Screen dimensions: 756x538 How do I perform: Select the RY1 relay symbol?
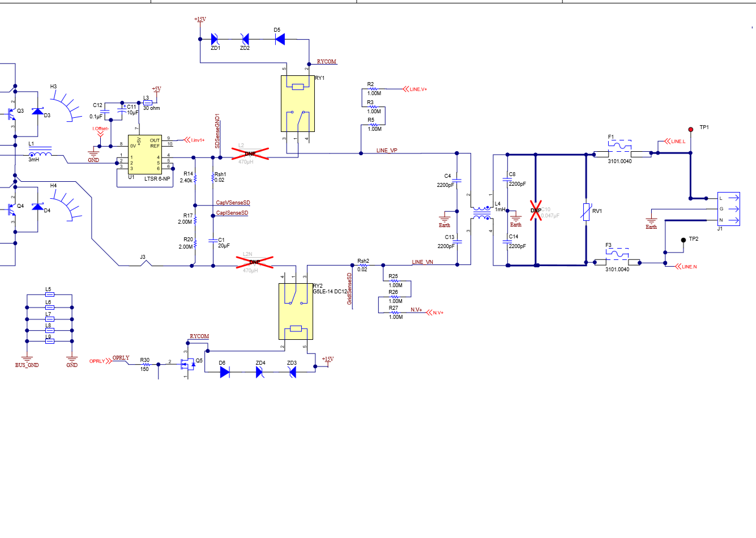[298, 104]
